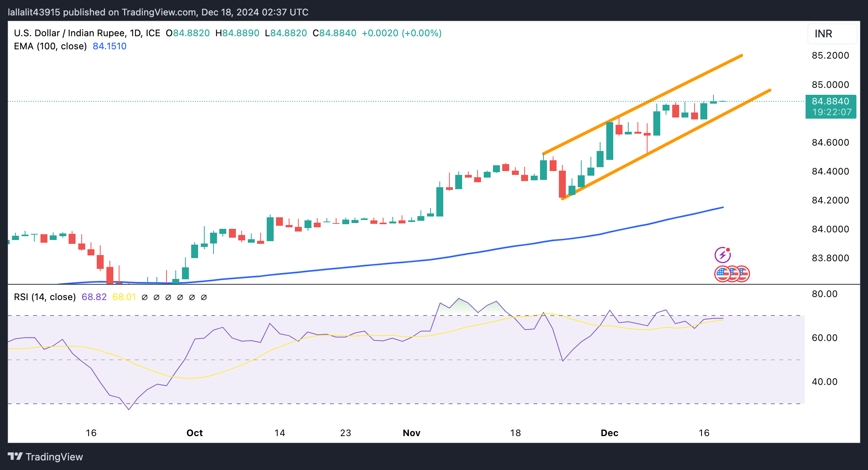
Task: Click the purple RSI value 68.82
Action: tap(94, 297)
